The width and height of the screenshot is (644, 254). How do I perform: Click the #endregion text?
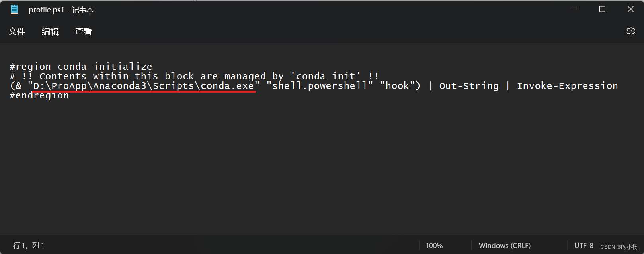pos(39,95)
